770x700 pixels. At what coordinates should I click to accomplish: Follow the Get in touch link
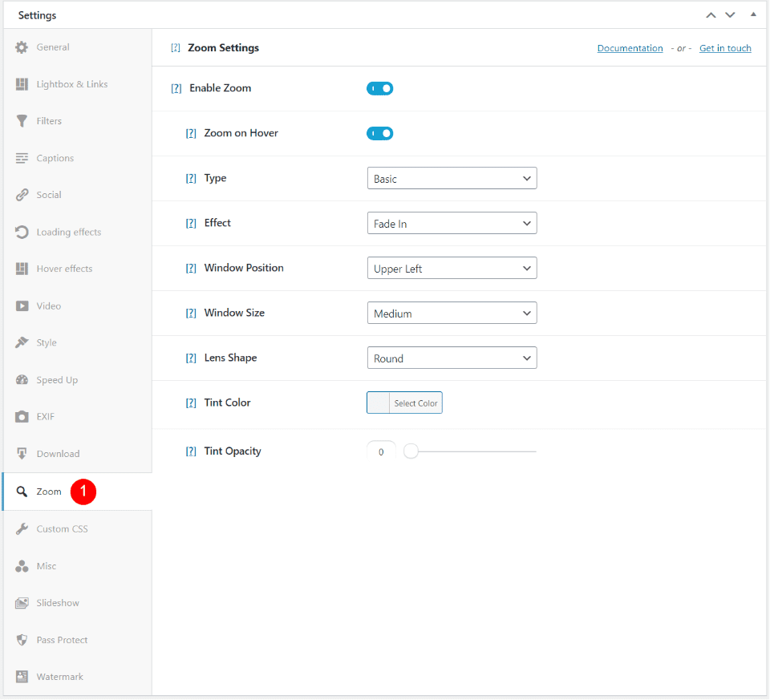(725, 48)
